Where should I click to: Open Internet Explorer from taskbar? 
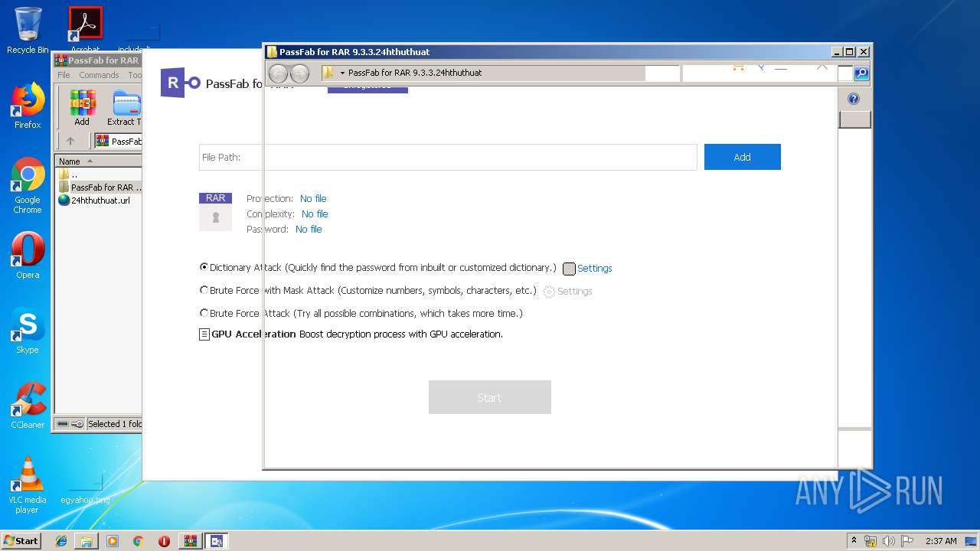(x=61, y=541)
